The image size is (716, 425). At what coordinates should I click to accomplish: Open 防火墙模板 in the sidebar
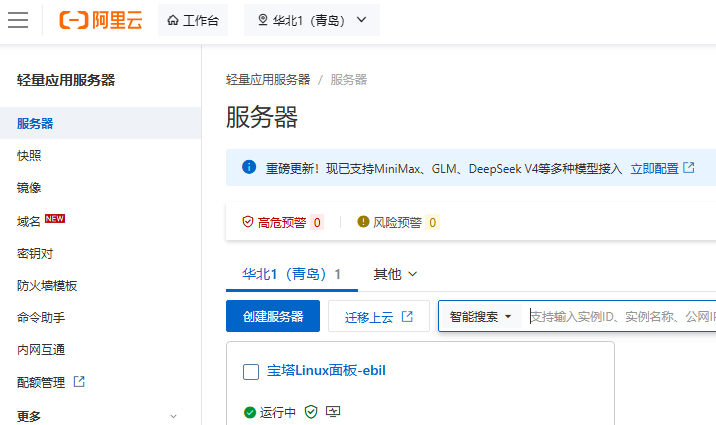47,285
